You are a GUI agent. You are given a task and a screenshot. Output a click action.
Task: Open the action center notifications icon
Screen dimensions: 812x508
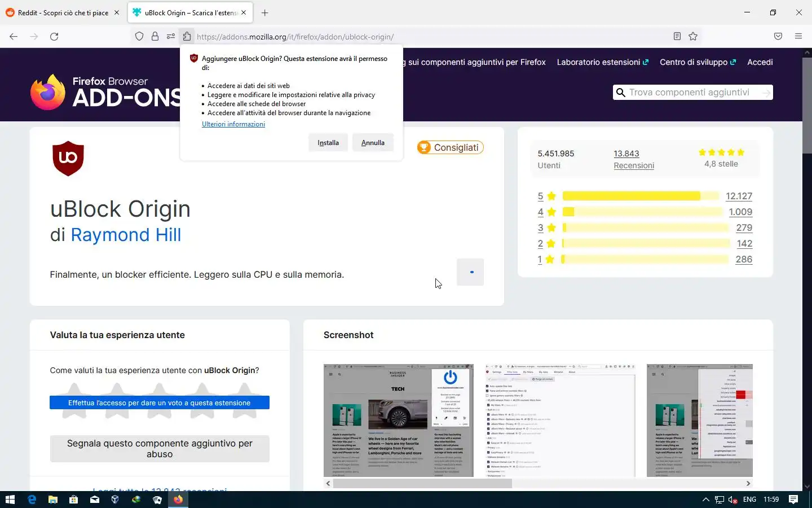point(793,500)
